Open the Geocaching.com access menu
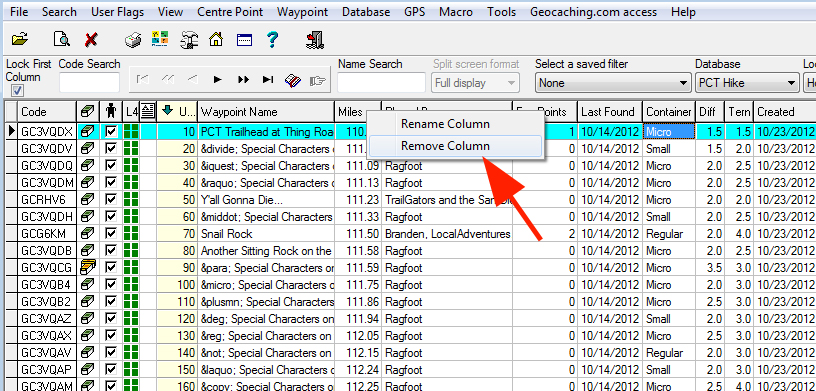The image size is (816, 391). click(594, 11)
